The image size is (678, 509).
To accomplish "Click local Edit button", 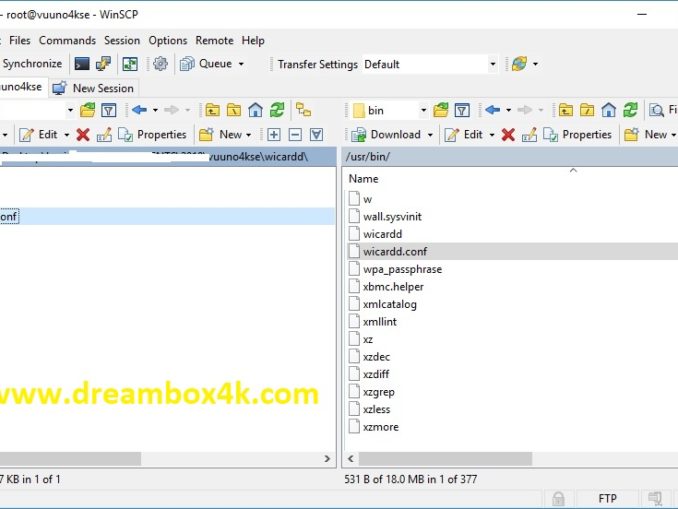I will [x=38, y=134].
